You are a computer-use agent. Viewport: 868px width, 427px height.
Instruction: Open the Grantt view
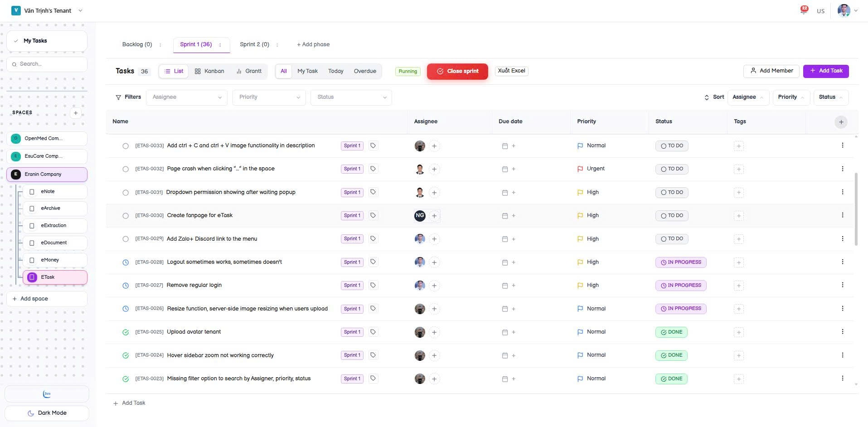[x=249, y=71]
